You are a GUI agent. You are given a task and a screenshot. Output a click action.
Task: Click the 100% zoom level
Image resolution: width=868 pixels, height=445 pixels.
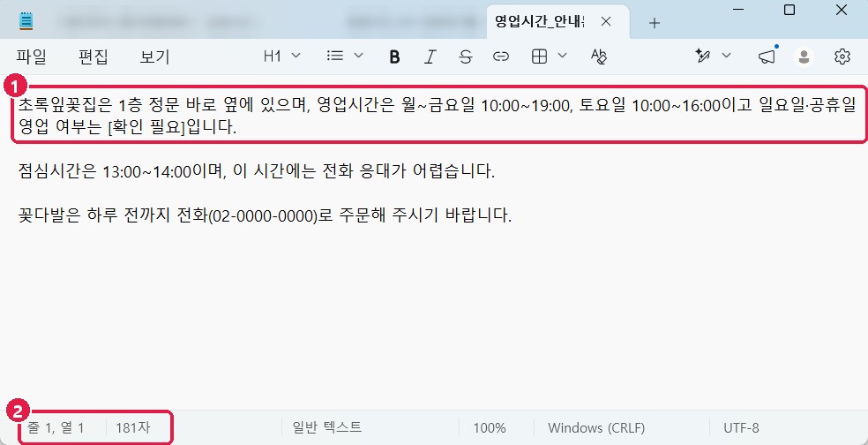pyautogui.click(x=490, y=428)
